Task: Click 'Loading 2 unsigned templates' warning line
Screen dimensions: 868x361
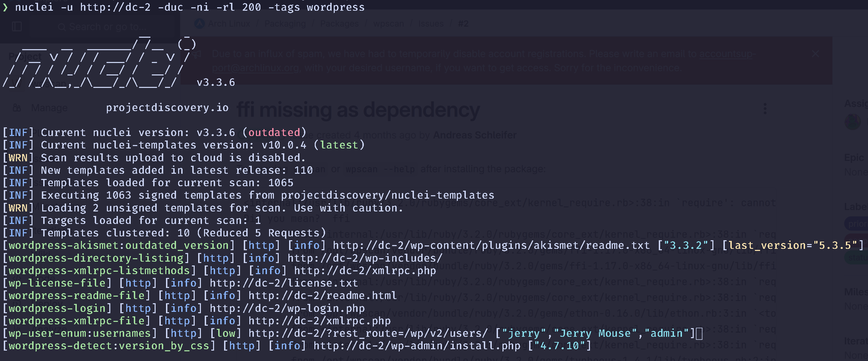Action: pyautogui.click(x=222, y=208)
